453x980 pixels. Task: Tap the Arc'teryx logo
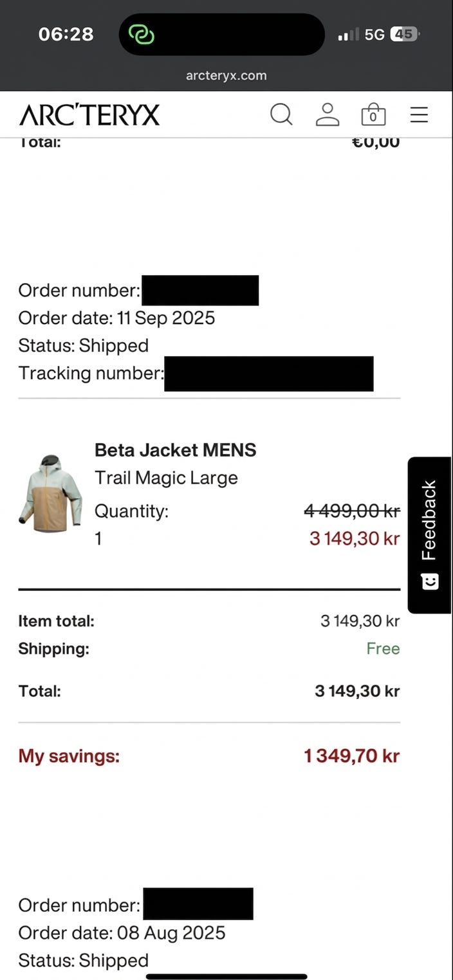pos(89,115)
